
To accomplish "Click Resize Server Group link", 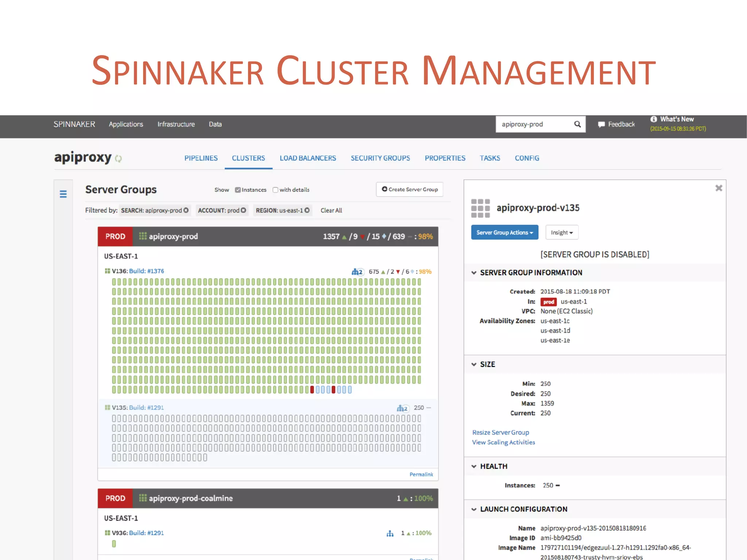I will (500, 432).
